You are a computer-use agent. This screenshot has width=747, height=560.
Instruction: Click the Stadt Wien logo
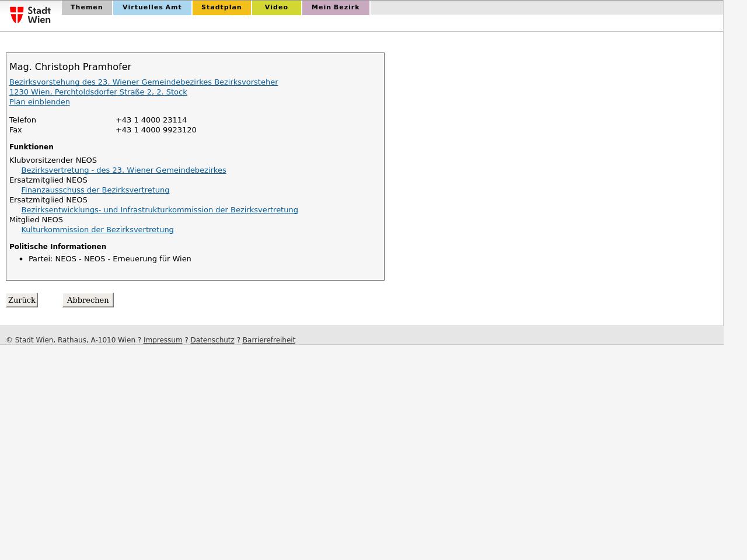30,15
